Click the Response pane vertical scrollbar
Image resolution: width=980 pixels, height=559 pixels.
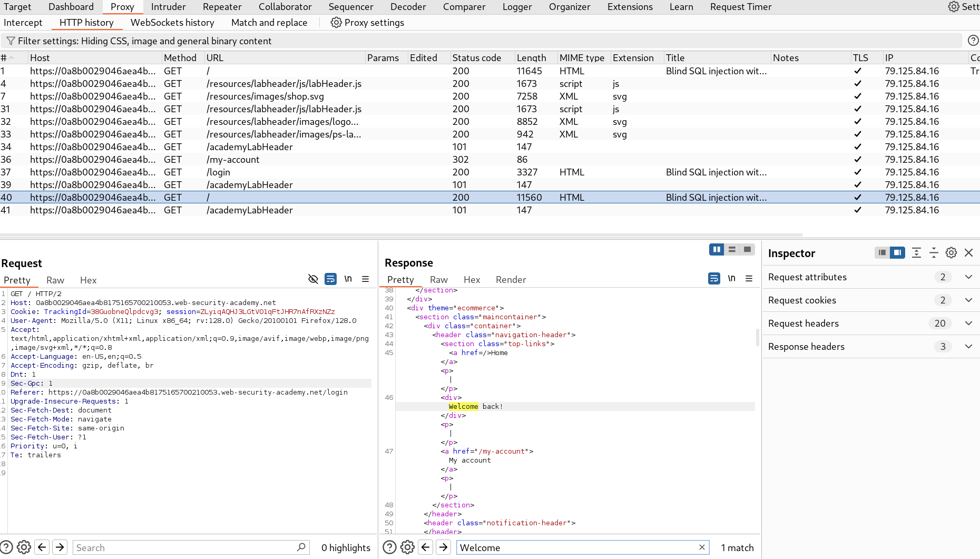coord(757,337)
